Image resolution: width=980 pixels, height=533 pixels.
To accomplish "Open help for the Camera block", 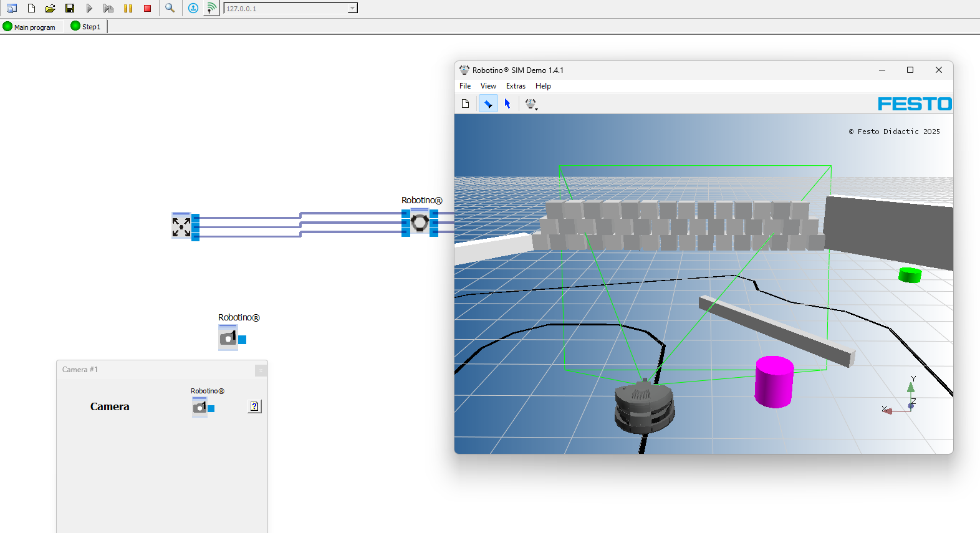I will pos(254,406).
